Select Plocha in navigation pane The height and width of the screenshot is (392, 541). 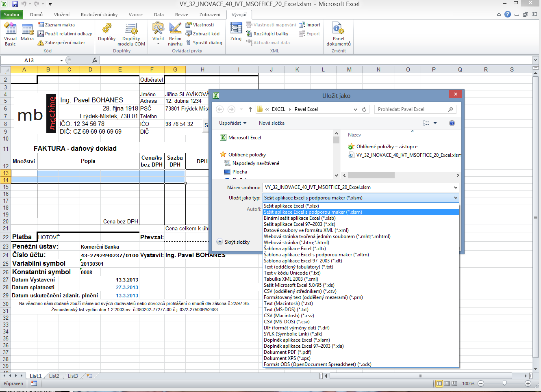(236, 172)
